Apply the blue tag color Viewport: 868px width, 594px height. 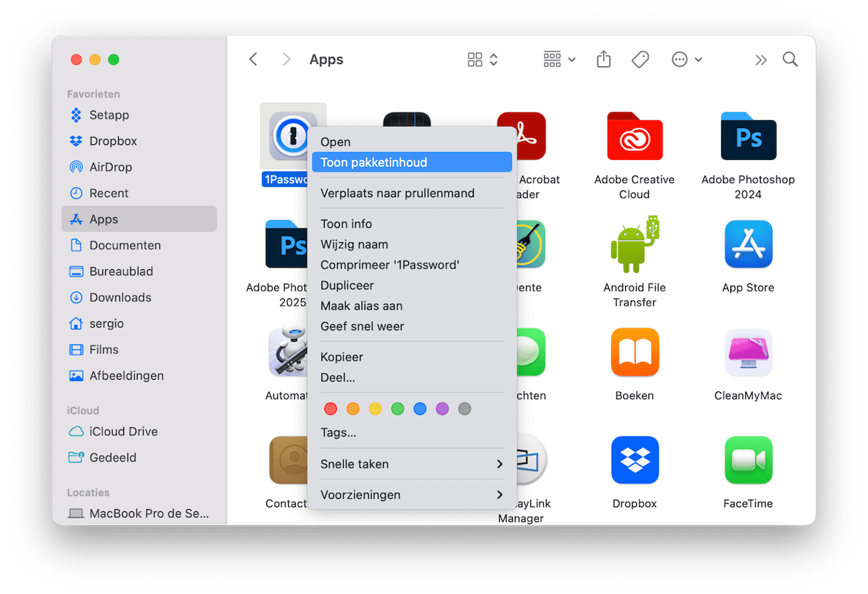pyautogui.click(x=420, y=409)
